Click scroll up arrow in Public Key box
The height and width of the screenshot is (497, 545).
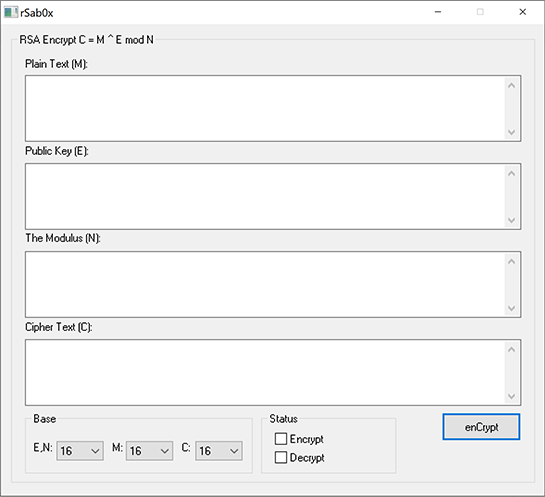click(511, 173)
